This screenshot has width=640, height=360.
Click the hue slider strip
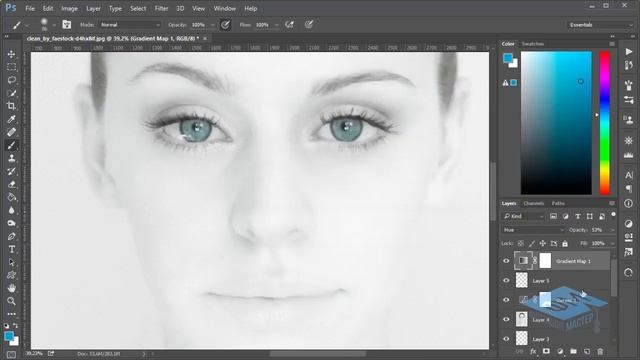(605, 123)
